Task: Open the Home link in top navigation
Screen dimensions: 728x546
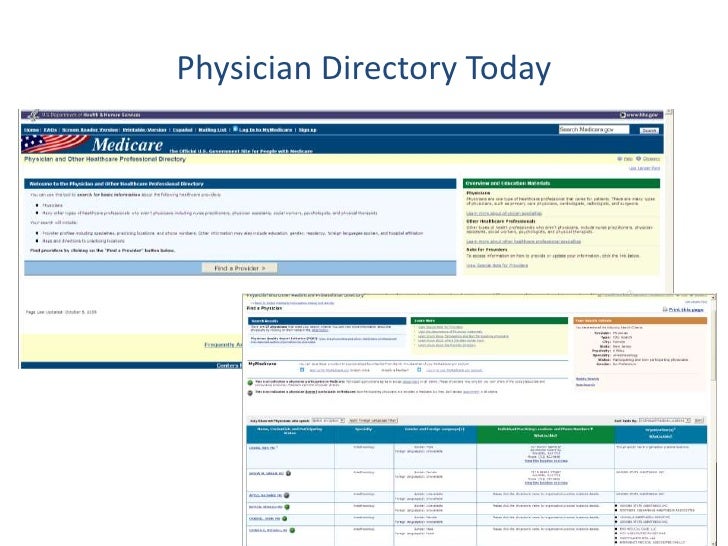Action: [x=32, y=130]
